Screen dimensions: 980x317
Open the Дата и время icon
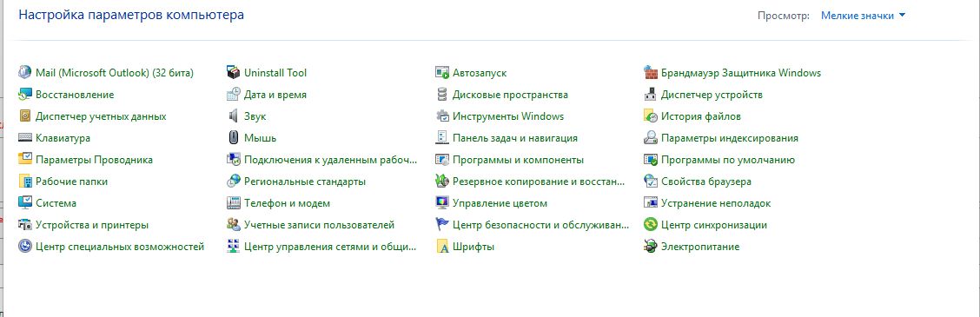[x=233, y=95]
